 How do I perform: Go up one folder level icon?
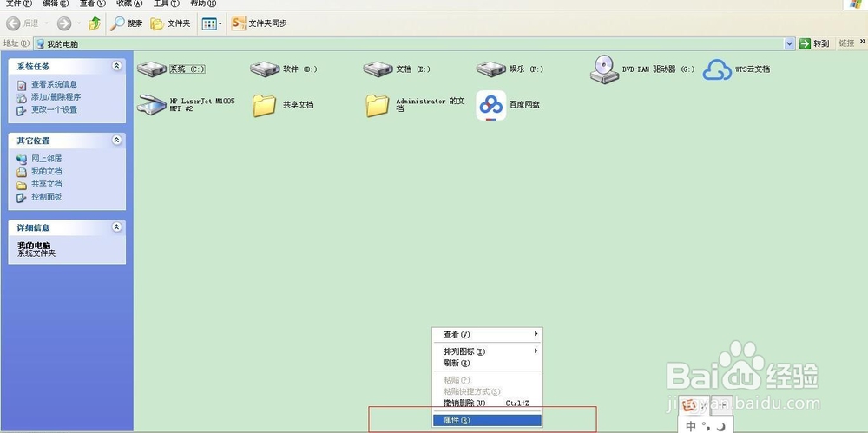pos(95,23)
